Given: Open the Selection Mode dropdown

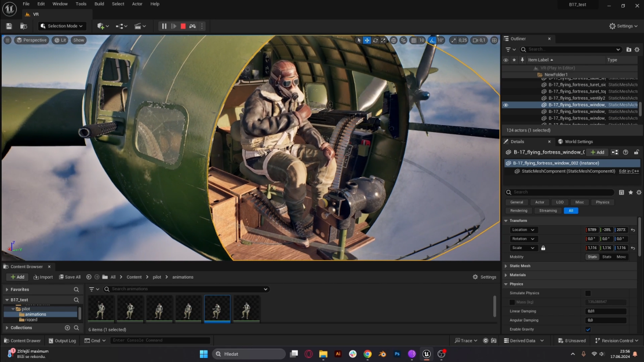Looking at the screenshot, I should click(61, 26).
